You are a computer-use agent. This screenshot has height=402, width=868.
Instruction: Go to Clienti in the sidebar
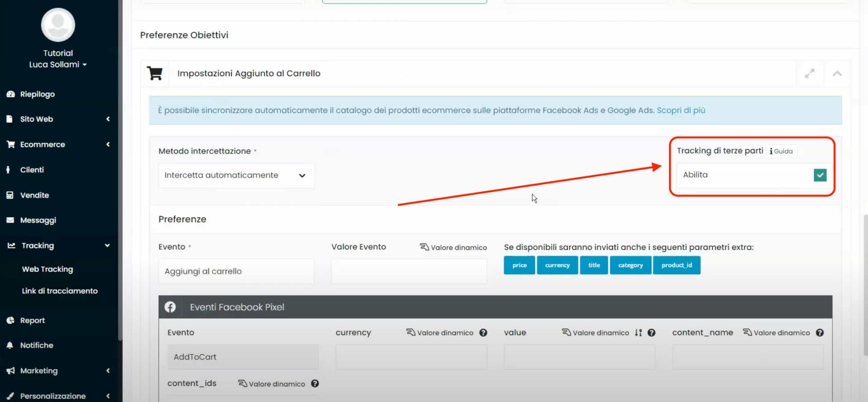32,170
